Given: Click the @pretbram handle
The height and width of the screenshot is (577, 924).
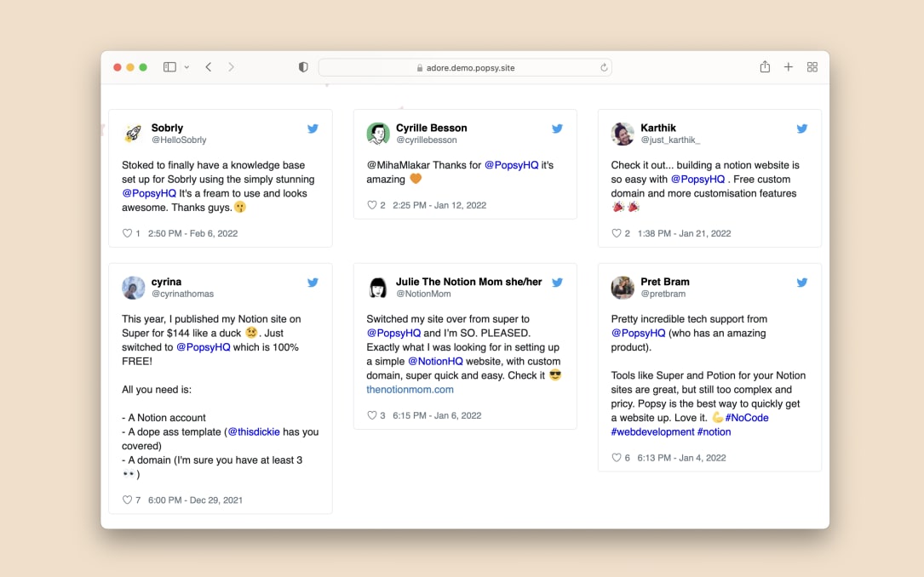Looking at the screenshot, I should (x=663, y=294).
